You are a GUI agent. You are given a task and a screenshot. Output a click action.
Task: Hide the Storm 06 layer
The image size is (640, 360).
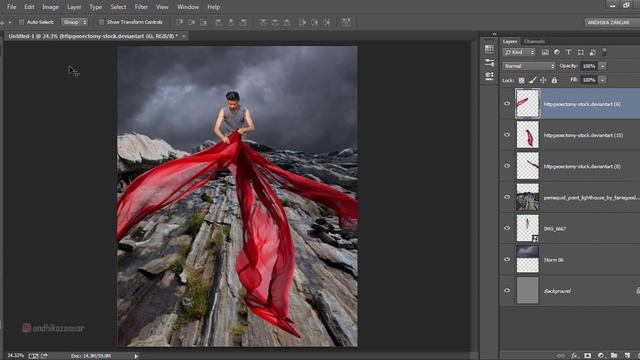[x=507, y=259]
